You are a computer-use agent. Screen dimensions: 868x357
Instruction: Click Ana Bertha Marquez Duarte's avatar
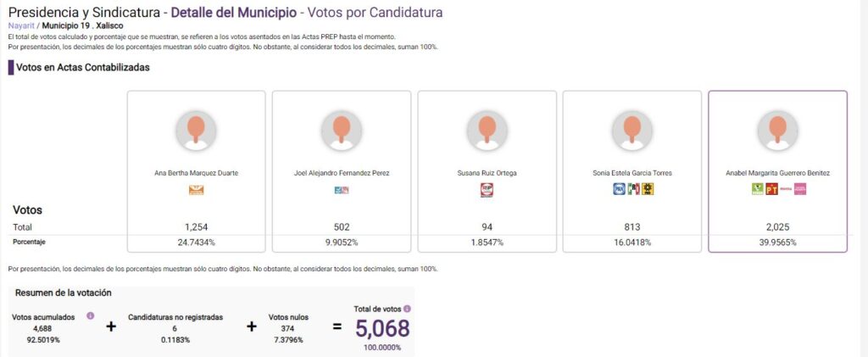click(x=196, y=130)
